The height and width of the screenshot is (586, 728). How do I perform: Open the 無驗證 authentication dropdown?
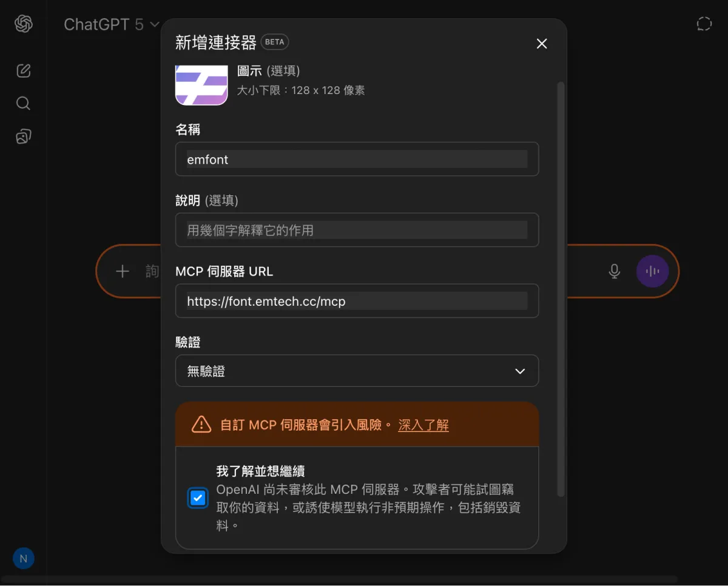click(x=357, y=371)
